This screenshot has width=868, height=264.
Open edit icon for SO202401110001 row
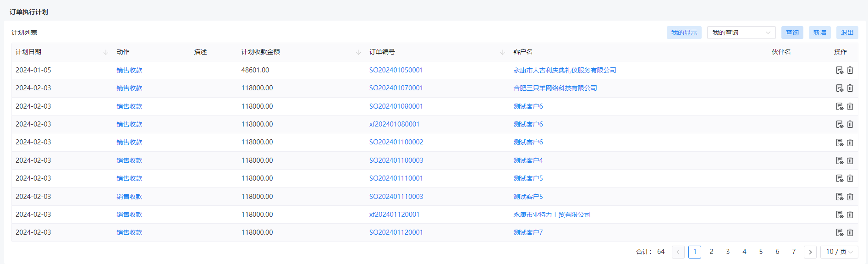point(840,178)
